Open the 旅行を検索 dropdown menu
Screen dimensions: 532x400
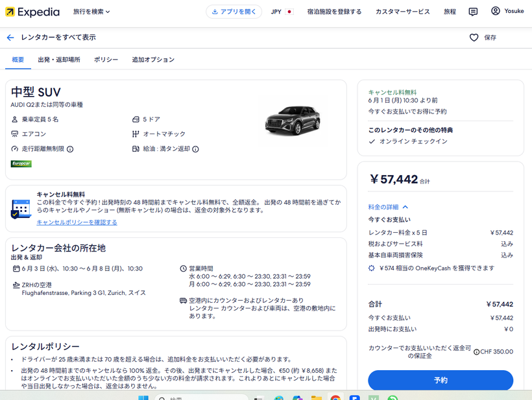click(x=91, y=12)
